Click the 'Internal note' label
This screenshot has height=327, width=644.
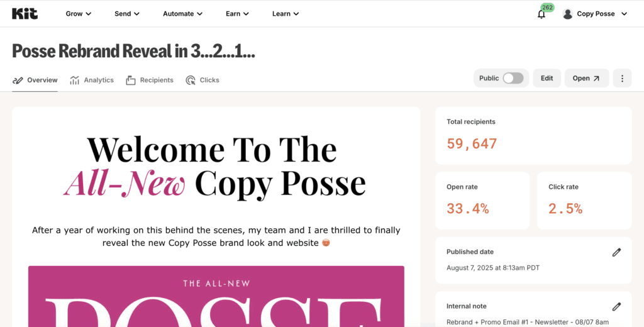[467, 306]
